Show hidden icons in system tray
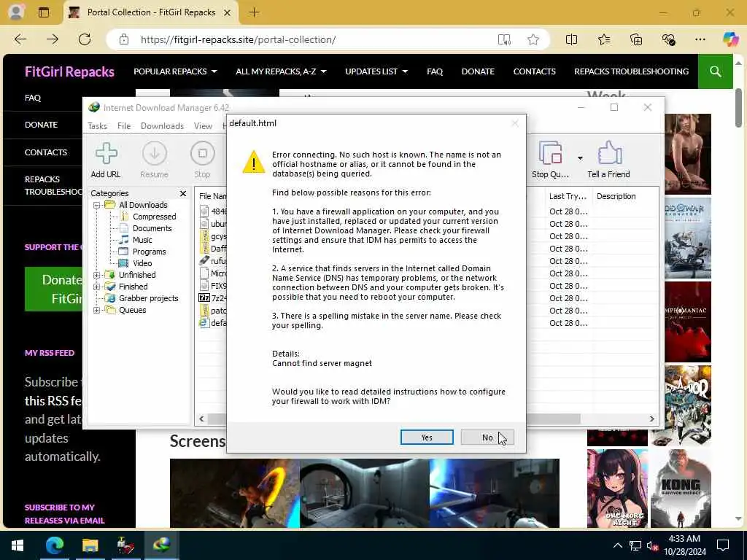 pyautogui.click(x=617, y=545)
